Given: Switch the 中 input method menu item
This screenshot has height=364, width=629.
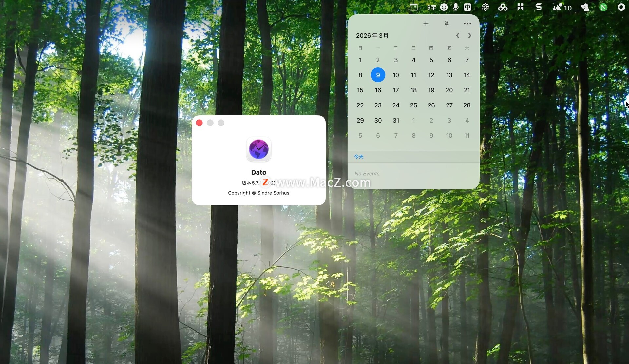Looking at the screenshot, I should (x=467, y=7).
